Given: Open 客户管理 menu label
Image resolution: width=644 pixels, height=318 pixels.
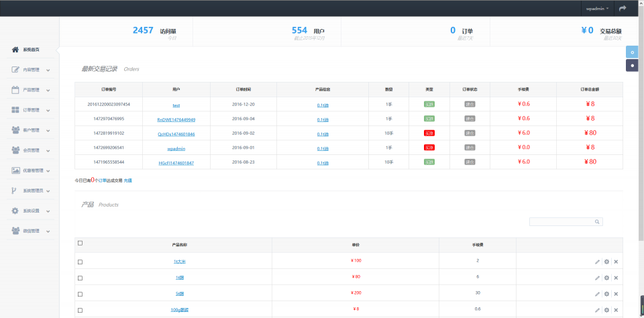Looking at the screenshot, I should pyautogui.click(x=32, y=130).
